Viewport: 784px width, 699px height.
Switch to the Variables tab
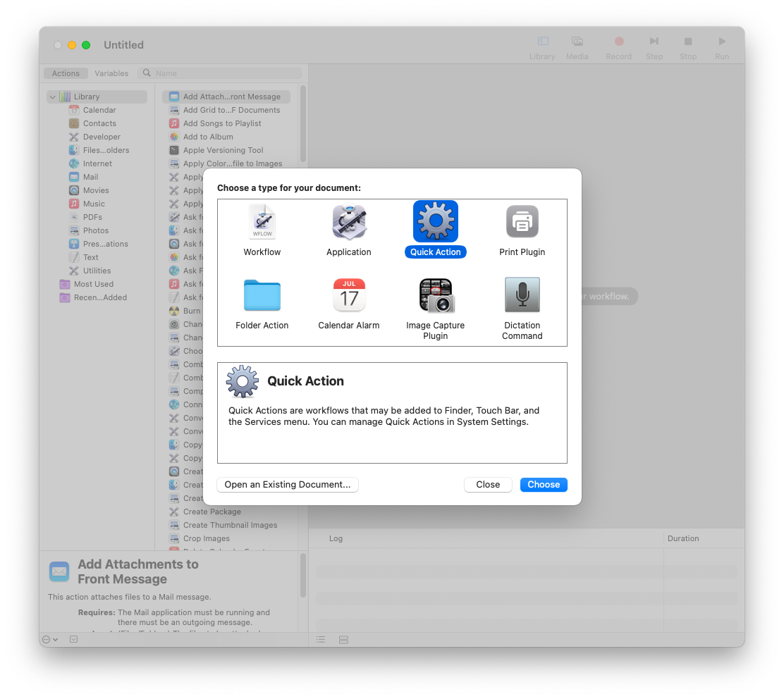[111, 73]
